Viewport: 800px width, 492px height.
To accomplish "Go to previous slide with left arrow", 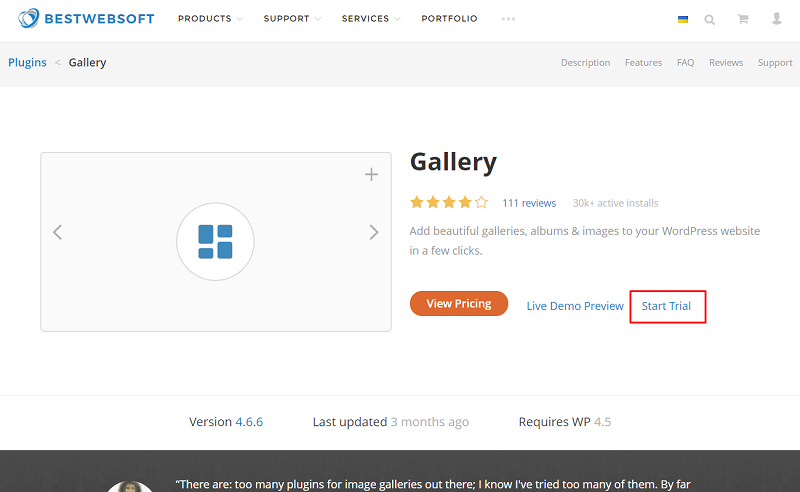I will click(58, 232).
